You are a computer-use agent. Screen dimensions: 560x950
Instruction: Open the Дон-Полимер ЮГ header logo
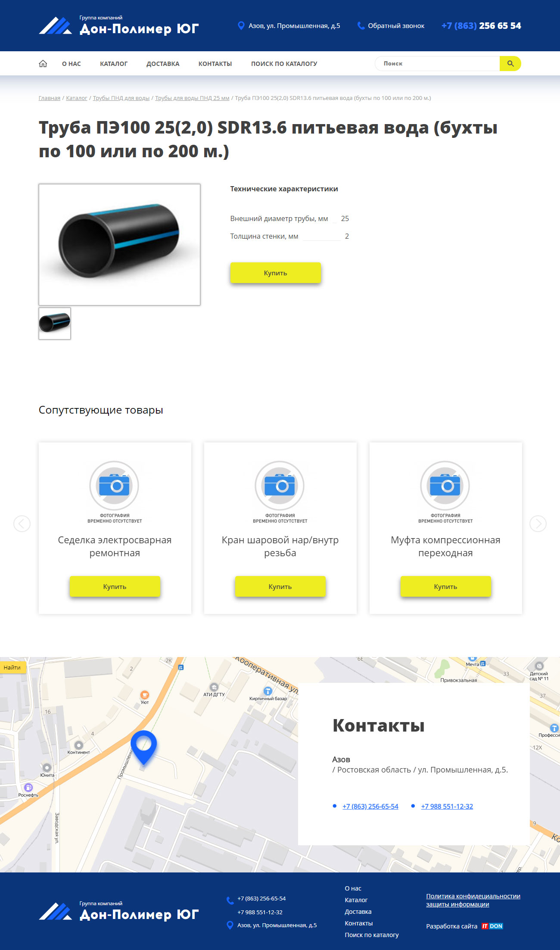point(119,26)
